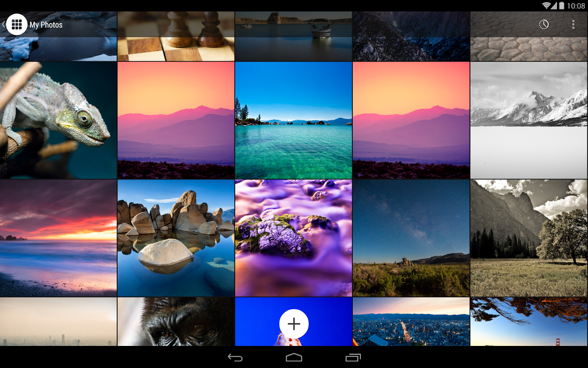Image resolution: width=588 pixels, height=368 pixels.
Task: Open the grid app icon next to My Photos
Action: click(x=16, y=25)
